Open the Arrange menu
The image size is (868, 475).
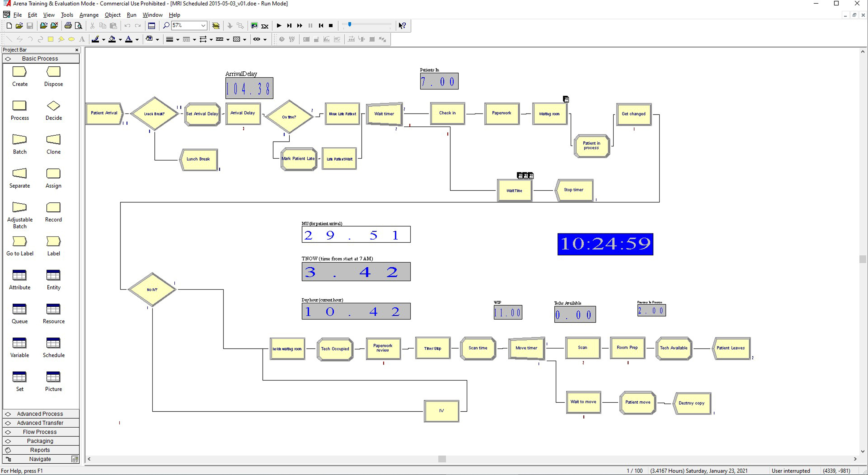pos(89,15)
